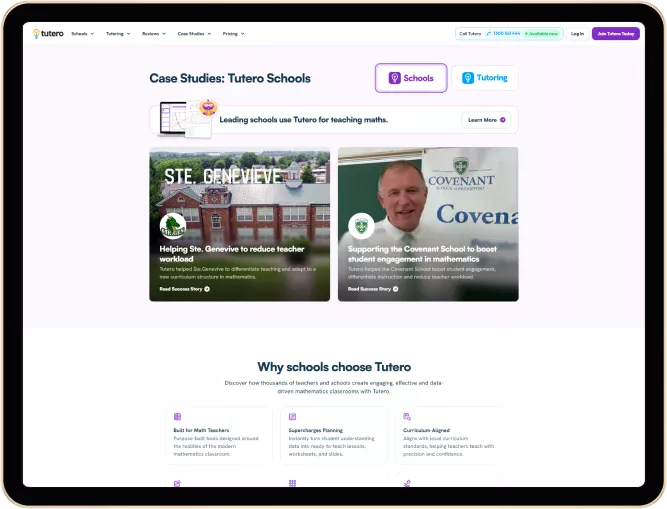Open the Covenant School case study card
This screenshot has width=667, height=509.
pos(428,224)
